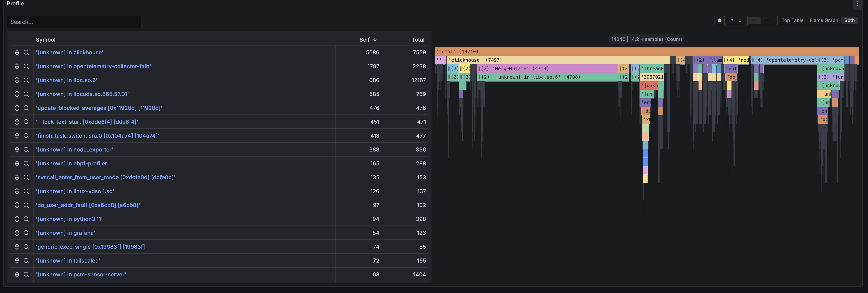Sort by the Total column header
The height and width of the screenshot is (293, 868).
(x=418, y=40)
